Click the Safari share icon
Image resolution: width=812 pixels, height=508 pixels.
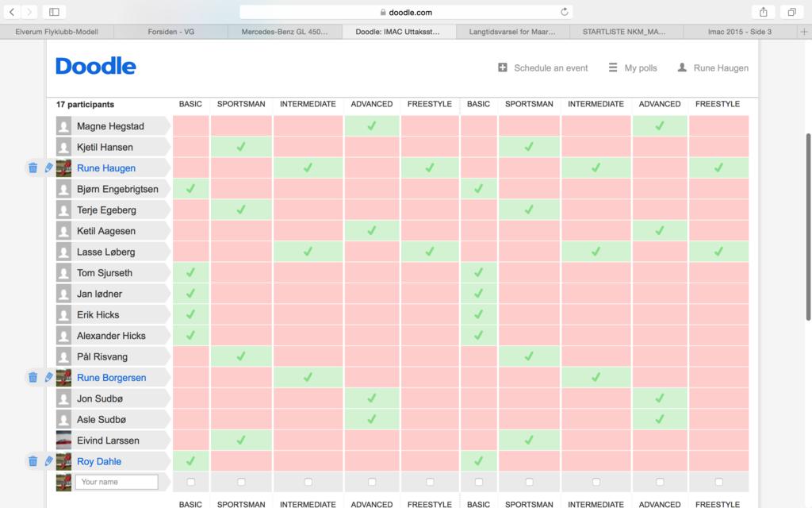[763, 12]
